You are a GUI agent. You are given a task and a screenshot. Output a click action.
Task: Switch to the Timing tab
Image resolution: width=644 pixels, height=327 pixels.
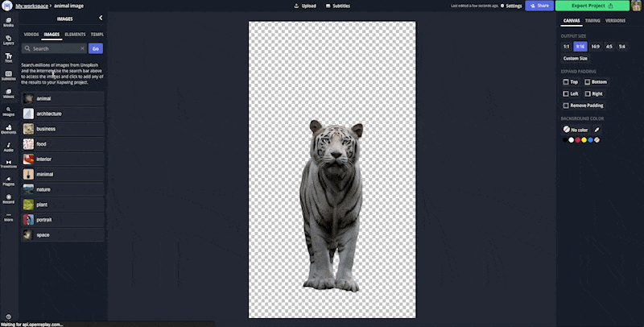(592, 20)
